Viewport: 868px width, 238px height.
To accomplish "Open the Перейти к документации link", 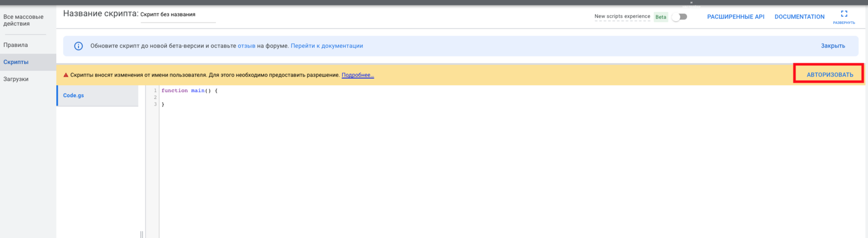I will 327,46.
